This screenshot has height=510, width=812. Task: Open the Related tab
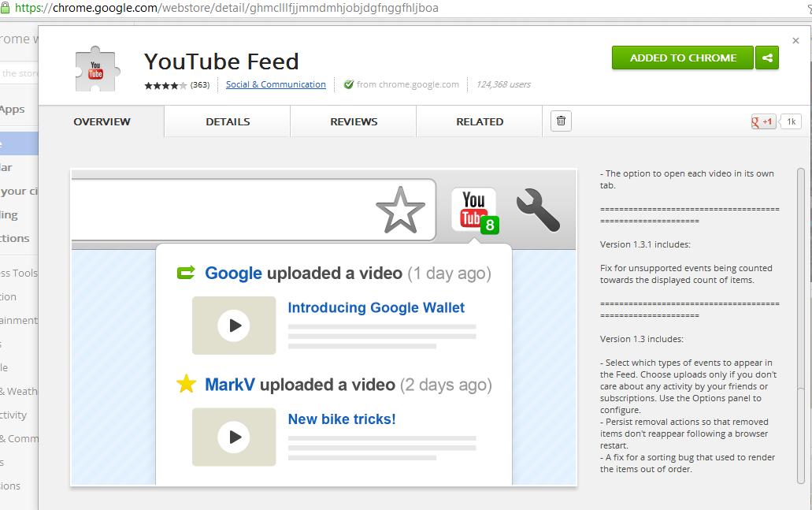[480, 122]
